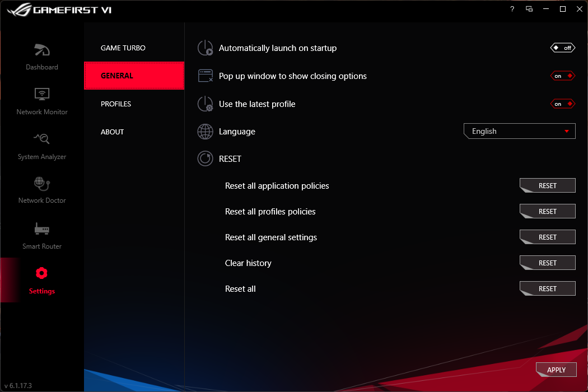Screen dimensions: 588x392
Task: Open the Smart Router icon
Action: (x=42, y=228)
